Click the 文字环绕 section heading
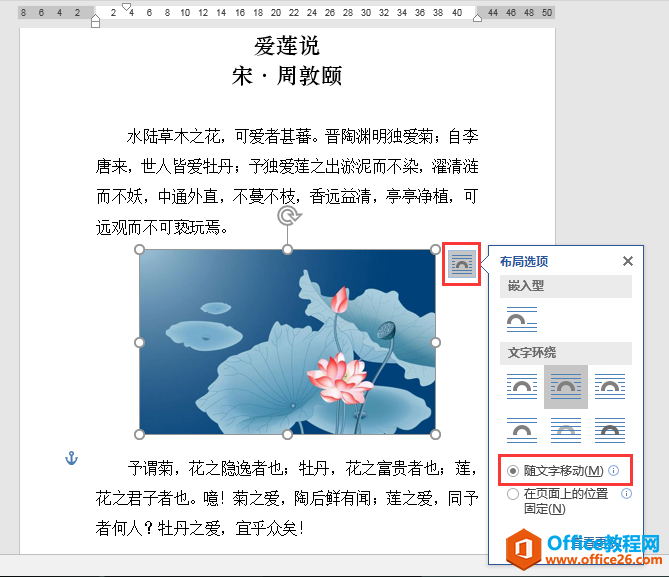The image size is (669, 577). click(x=566, y=353)
